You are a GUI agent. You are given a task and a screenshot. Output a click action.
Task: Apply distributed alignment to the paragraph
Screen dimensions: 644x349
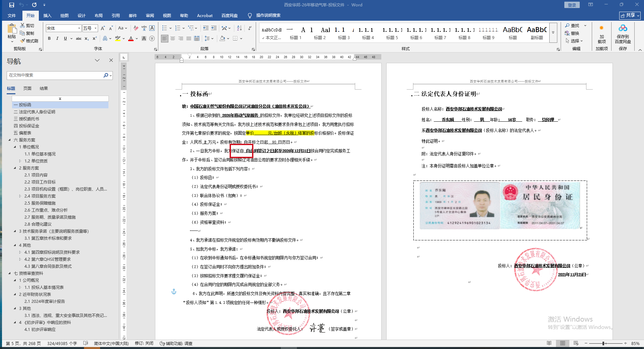(197, 38)
